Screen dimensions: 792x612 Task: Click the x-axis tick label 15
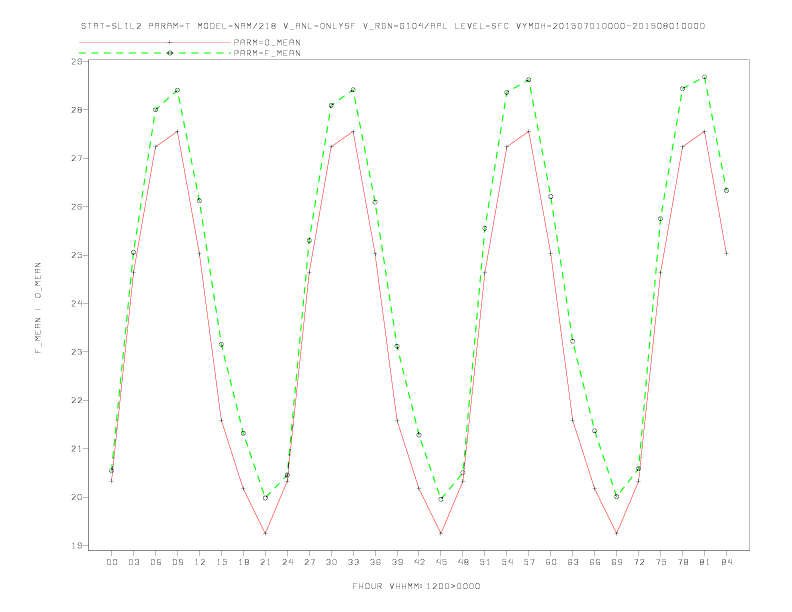(222, 562)
